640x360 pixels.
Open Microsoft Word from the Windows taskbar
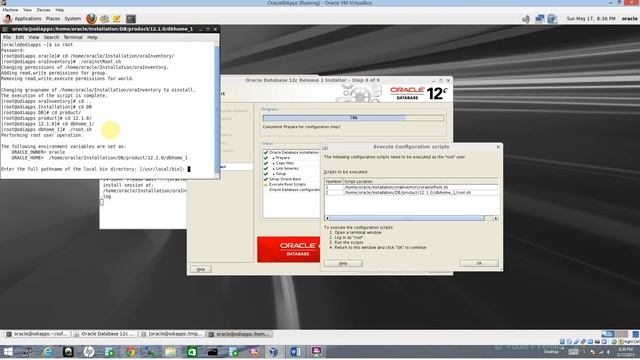point(296,351)
